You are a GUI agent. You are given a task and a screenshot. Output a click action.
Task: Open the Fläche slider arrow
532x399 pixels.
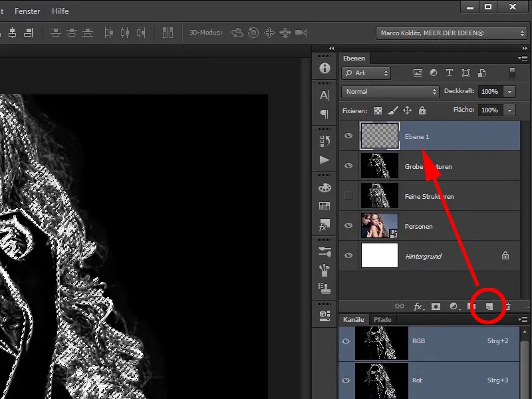pyautogui.click(x=509, y=110)
